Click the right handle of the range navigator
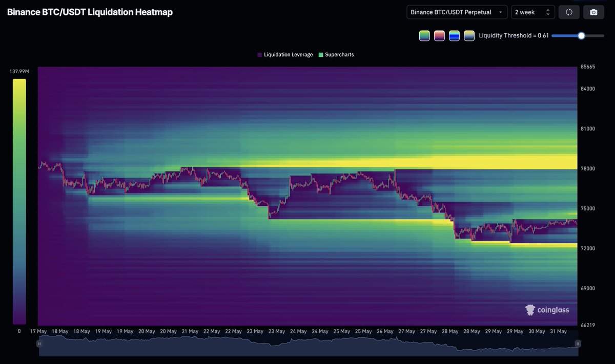Image resolution: width=615 pixels, height=364 pixels. (x=578, y=344)
